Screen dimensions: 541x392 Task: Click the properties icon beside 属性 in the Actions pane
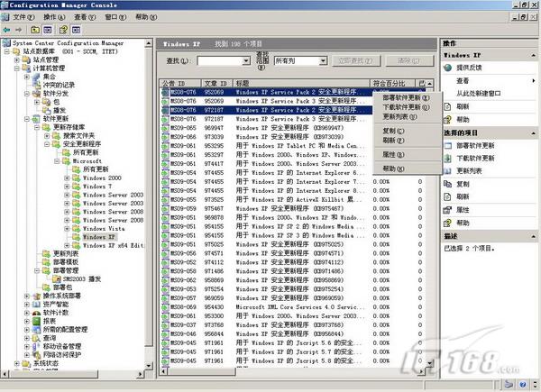coord(448,210)
